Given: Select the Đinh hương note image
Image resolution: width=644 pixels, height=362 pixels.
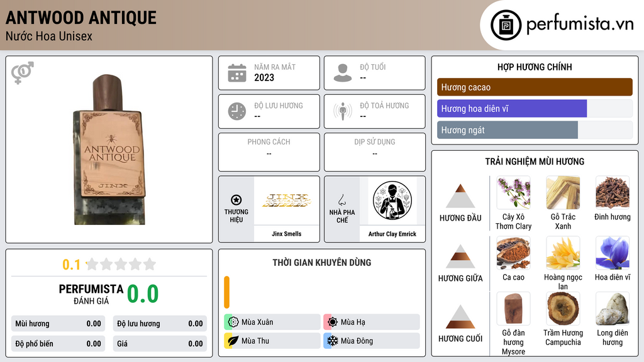Looking at the screenshot, I should coord(613,192).
